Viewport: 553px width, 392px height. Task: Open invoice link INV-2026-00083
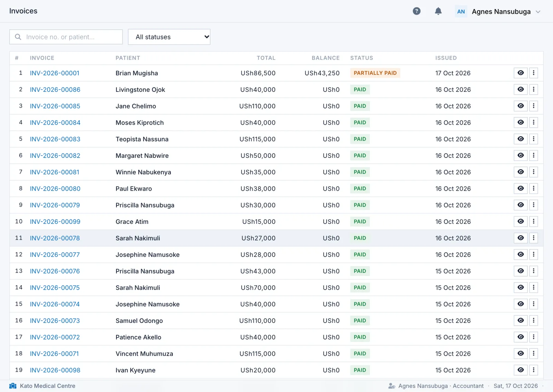[55, 139]
